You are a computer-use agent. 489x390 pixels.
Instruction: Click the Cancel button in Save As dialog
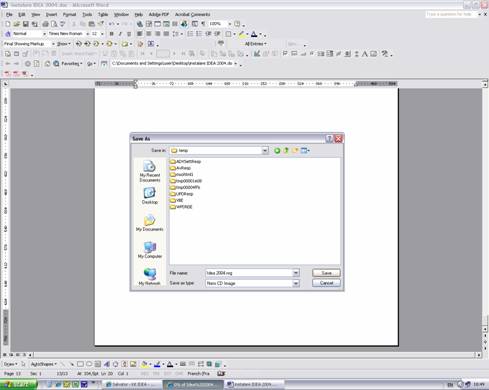[x=326, y=283]
